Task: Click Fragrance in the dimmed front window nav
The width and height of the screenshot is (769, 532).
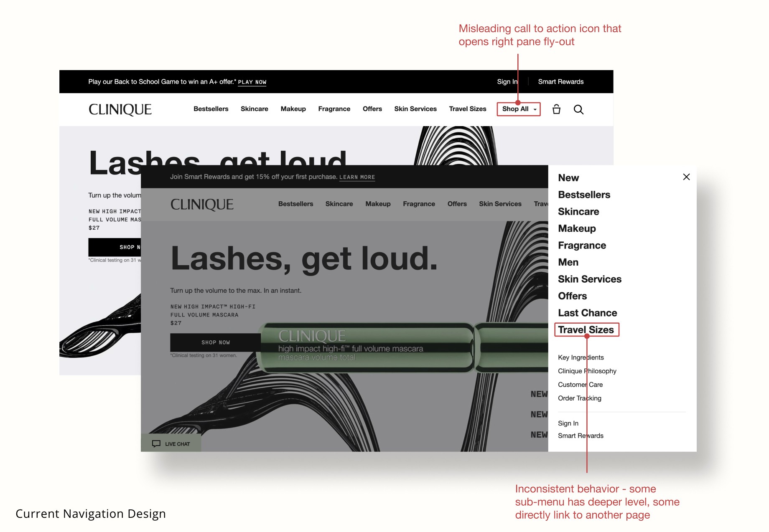Action: tap(419, 204)
